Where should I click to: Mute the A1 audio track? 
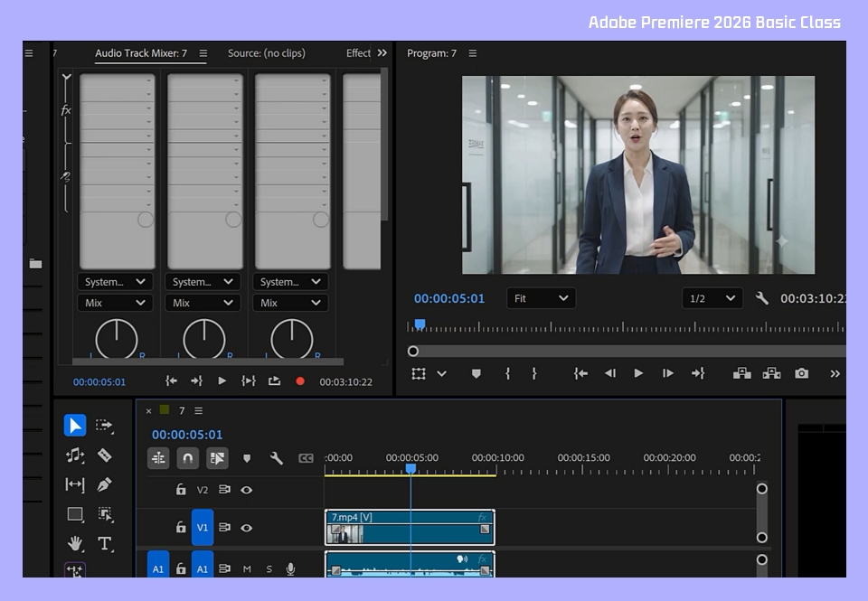[x=247, y=568]
